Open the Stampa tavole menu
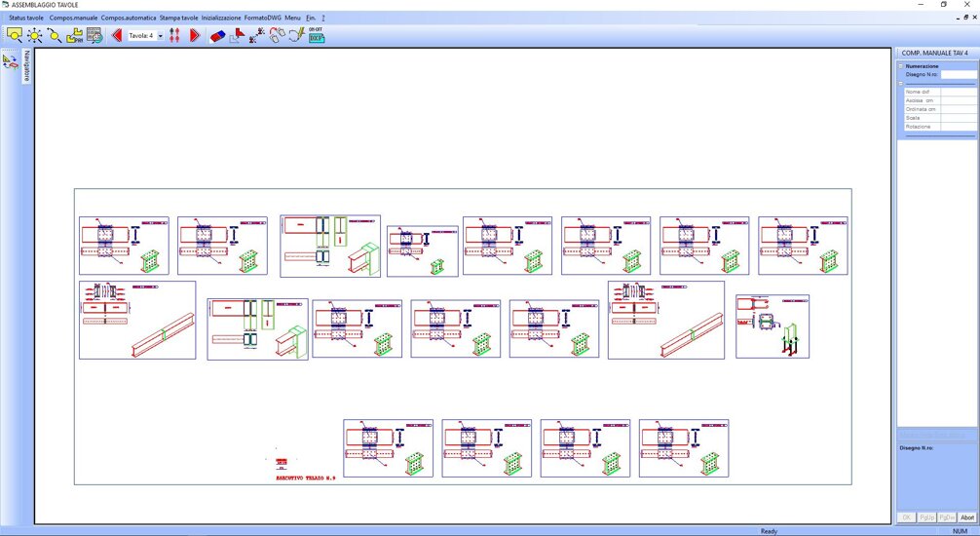Image resolution: width=980 pixels, height=536 pixels. point(179,18)
